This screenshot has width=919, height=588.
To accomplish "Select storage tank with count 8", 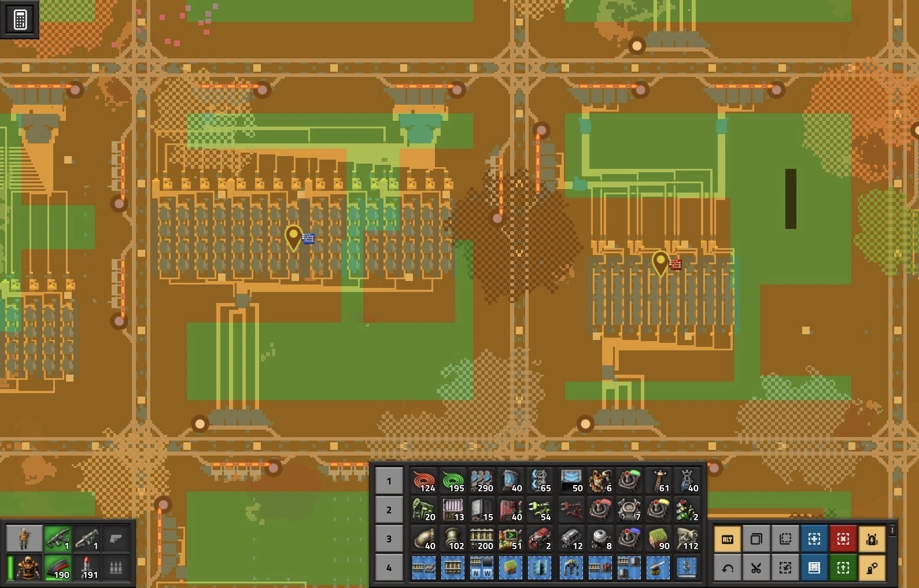I will 600,539.
